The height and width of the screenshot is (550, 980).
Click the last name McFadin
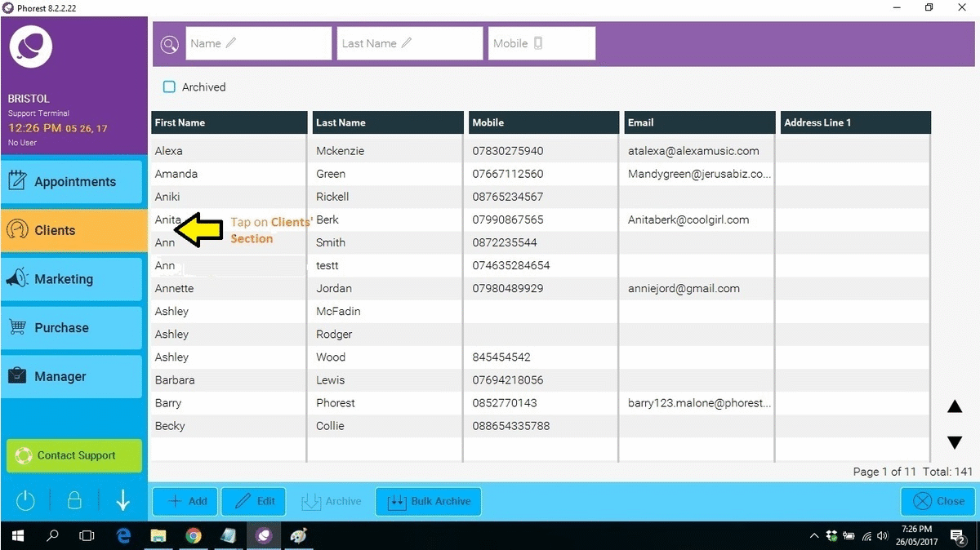pos(338,311)
